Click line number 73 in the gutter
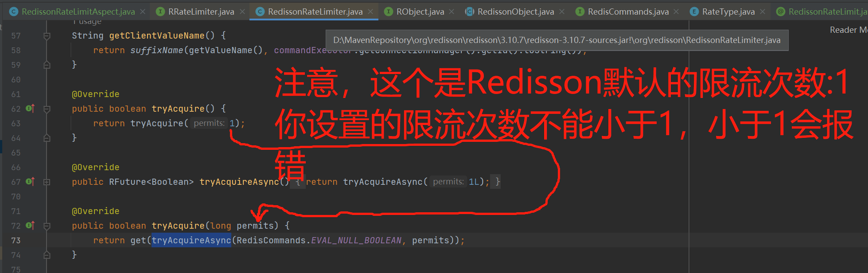 [x=16, y=240]
